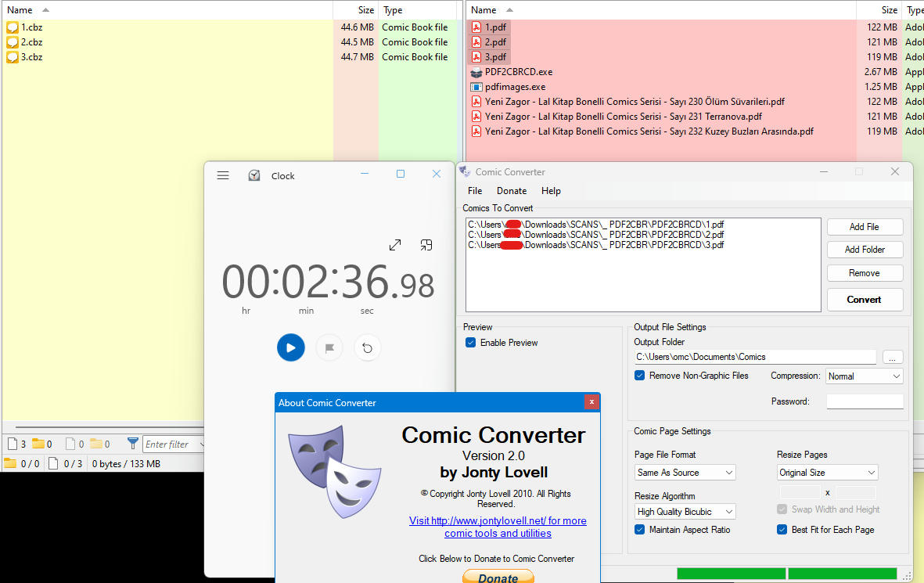Toggle the Enable Preview checkbox
Image resolution: width=924 pixels, height=583 pixels.
pos(470,343)
